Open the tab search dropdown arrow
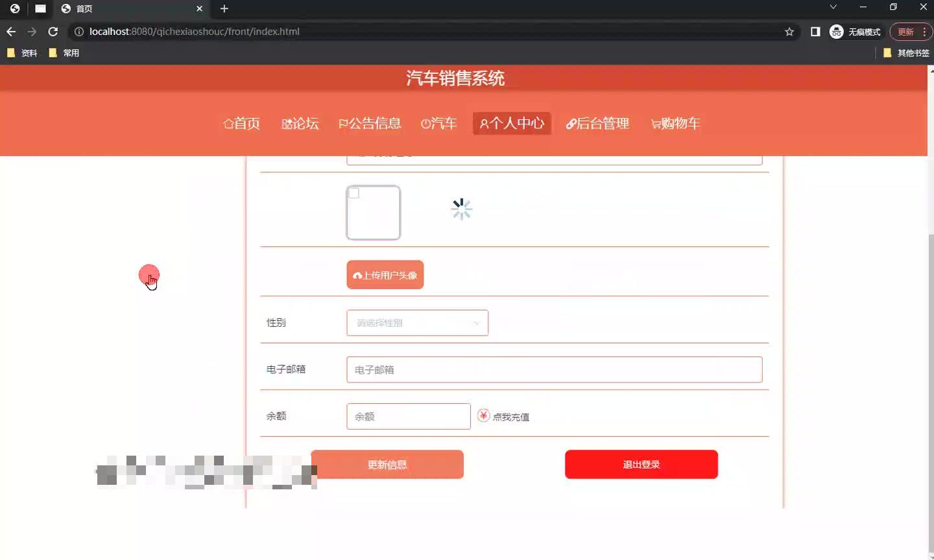 coord(833,7)
